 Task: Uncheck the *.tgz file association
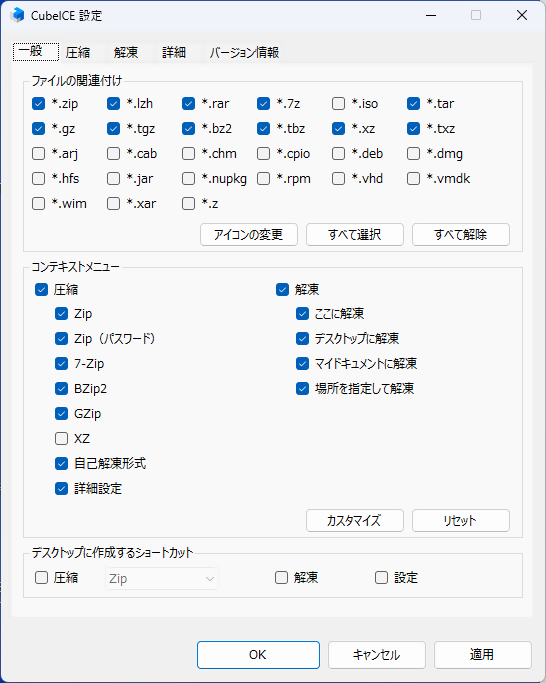pyautogui.click(x=113, y=128)
